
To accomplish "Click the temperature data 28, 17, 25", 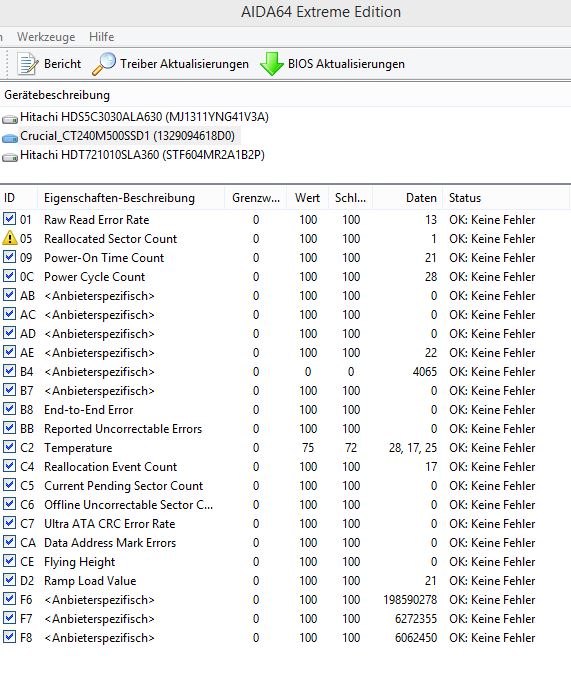I will coord(413,448).
